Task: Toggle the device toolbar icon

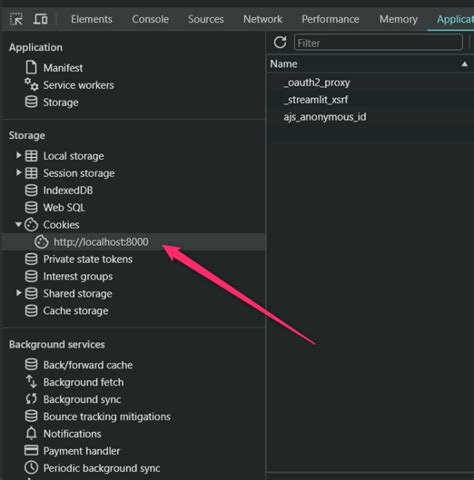Action: pyautogui.click(x=40, y=19)
